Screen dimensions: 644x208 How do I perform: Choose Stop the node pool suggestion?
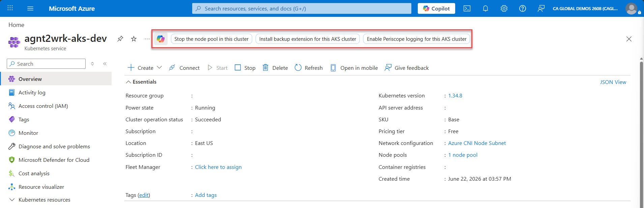[x=211, y=39]
